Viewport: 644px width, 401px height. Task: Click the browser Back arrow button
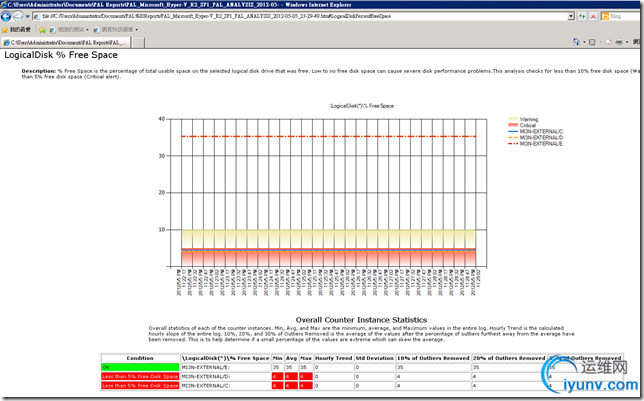[x=9, y=17]
